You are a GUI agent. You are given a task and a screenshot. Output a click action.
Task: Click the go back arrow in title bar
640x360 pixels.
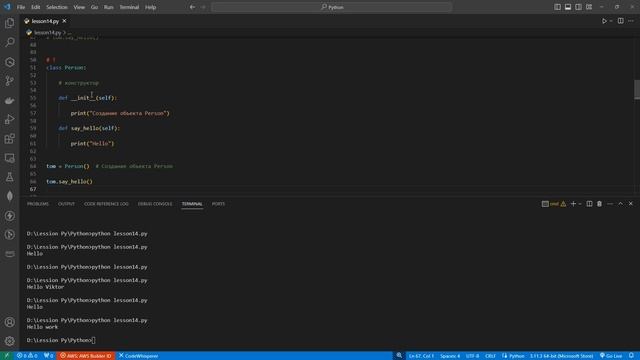[192, 7]
